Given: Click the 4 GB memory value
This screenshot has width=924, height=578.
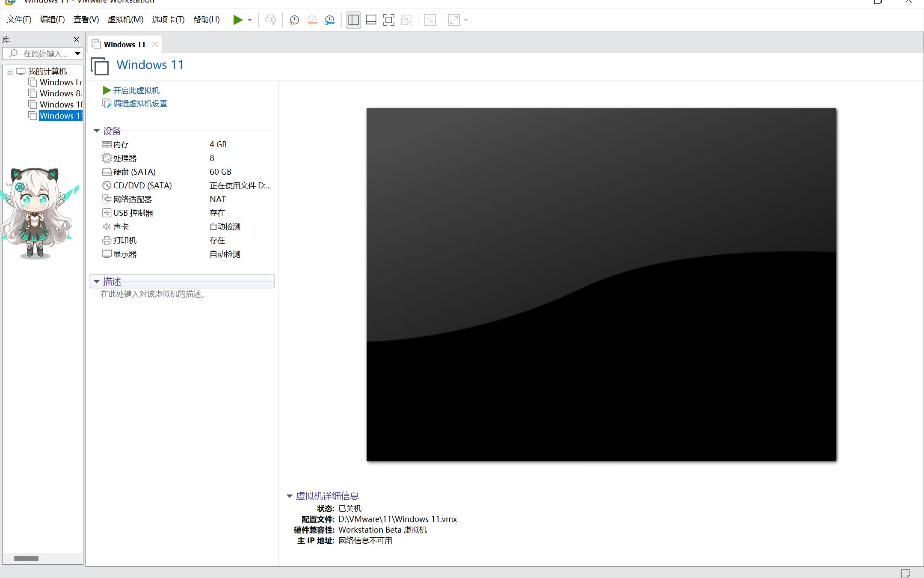Looking at the screenshot, I should 218,144.
